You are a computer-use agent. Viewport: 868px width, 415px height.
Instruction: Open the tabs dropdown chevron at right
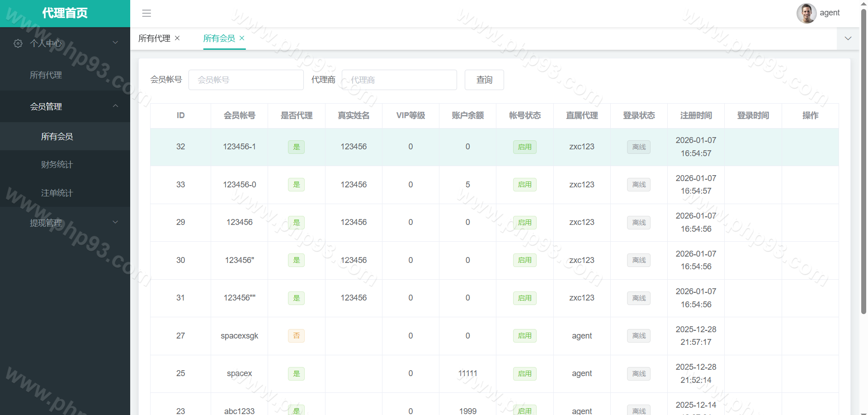click(x=848, y=38)
